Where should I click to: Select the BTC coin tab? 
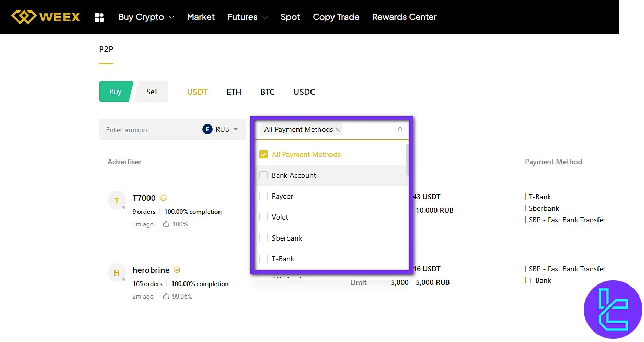click(268, 92)
